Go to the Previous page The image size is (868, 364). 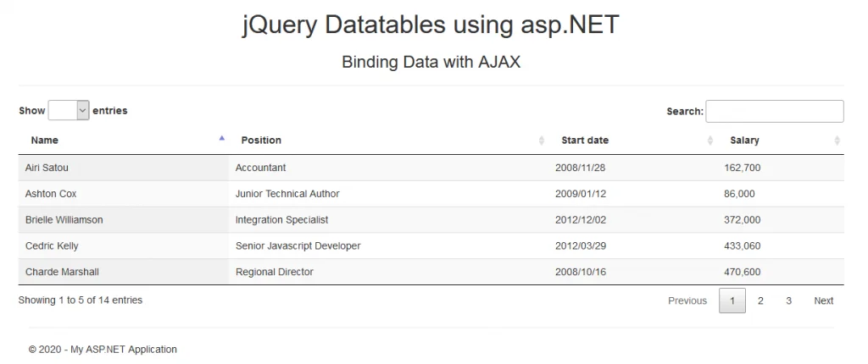coord(687,301)
